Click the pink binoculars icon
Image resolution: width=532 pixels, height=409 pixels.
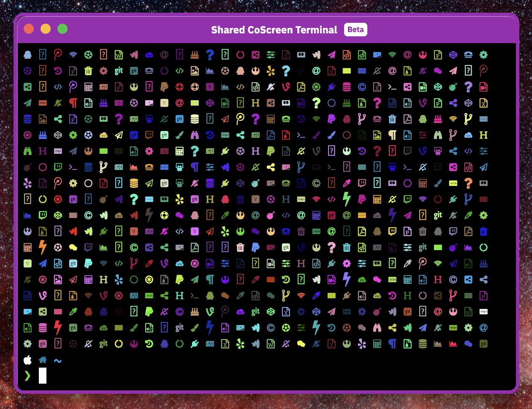377,327
